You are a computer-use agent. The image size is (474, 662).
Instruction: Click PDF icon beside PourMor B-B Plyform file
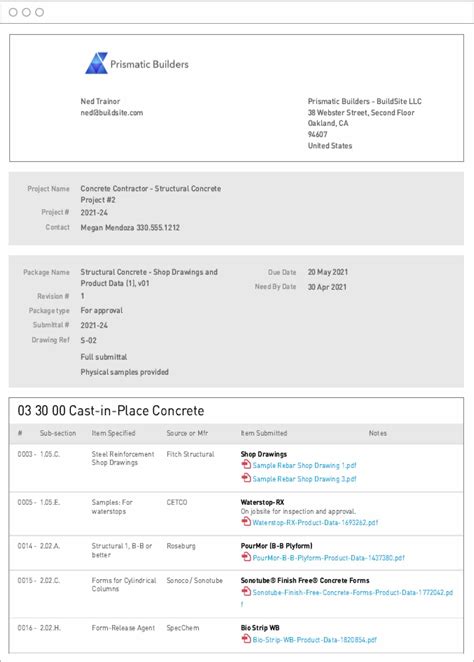click(x=246, y=557)
